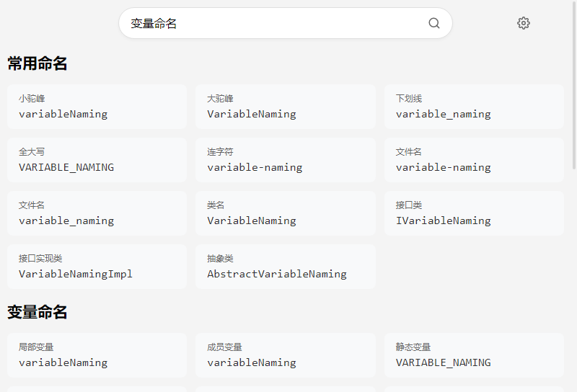The image size is (577, 392).
Task: Select the 大驼峰 VariableNaming card
Action: pos(285,107)
